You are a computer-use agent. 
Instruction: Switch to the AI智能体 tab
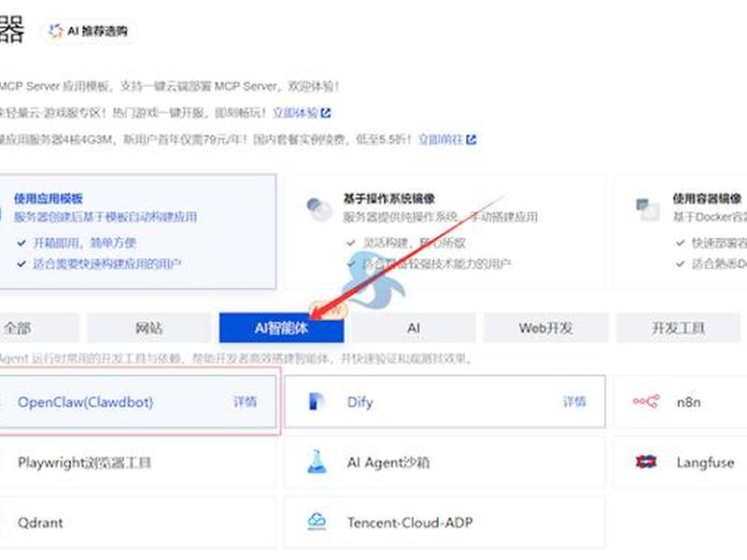coord(281,329)
